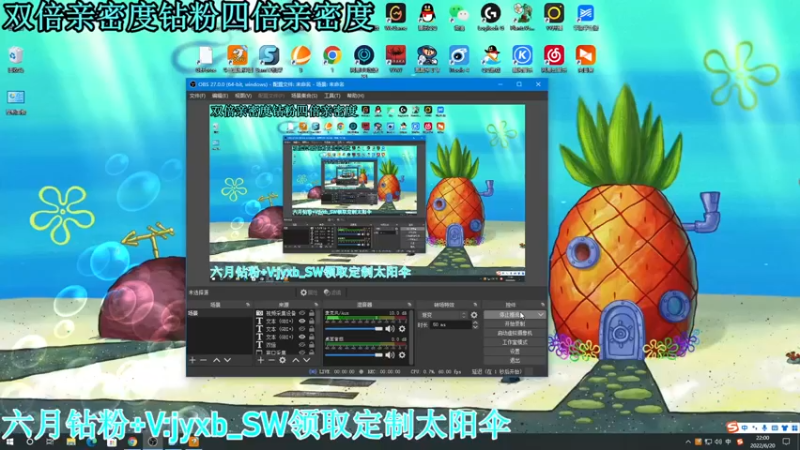Add a new source with plus icon
The height and width of the screenshot is (450, 800).
260,360
